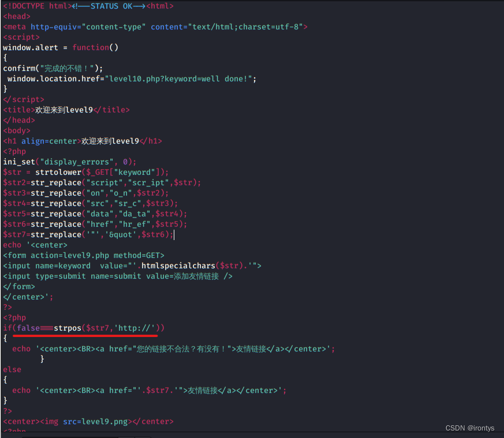Click the </center>'; line
This screenshot has height=438, width=504.
click(x=28, y=297)
